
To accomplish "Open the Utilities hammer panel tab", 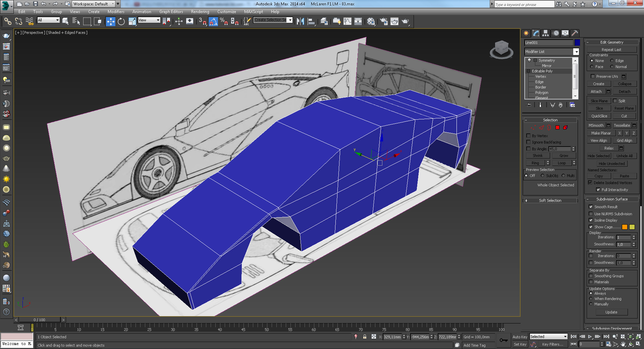I will tap(575, 33).
